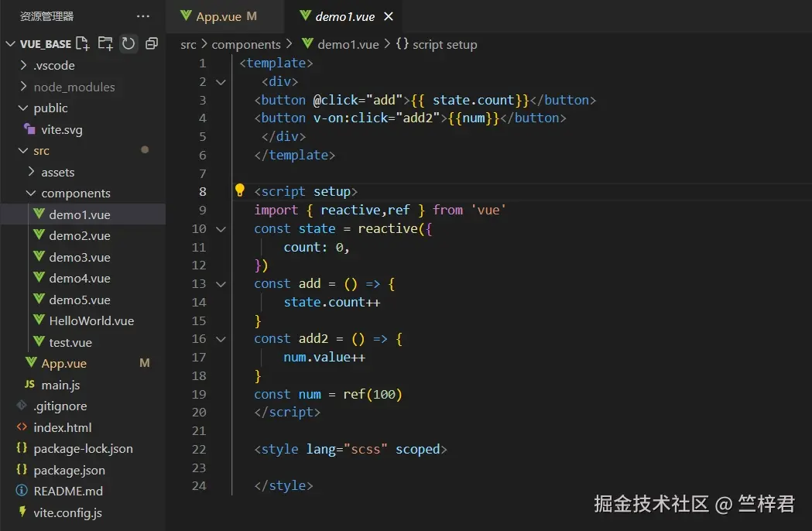Click the lang="scss" attribute text

[347, 449]
